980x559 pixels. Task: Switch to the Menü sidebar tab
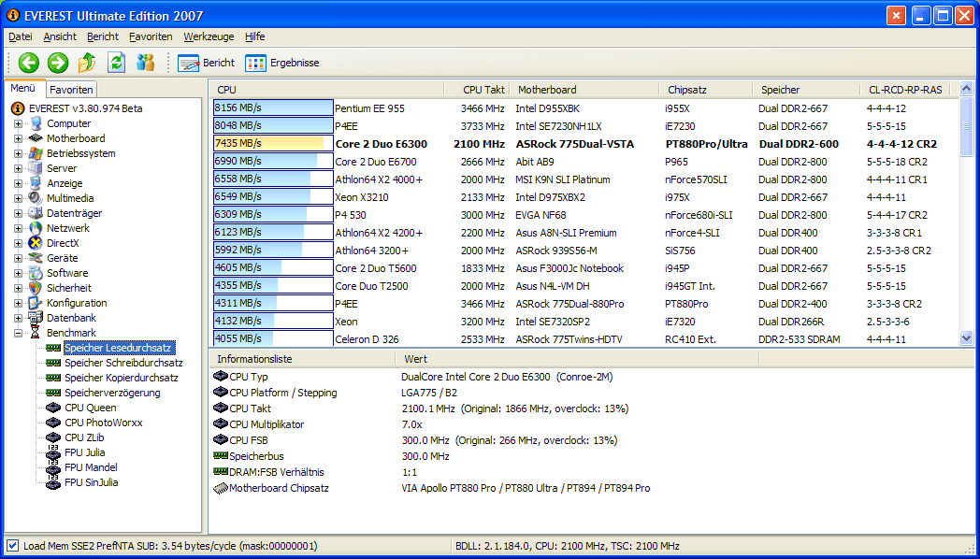tap(23, 89)
